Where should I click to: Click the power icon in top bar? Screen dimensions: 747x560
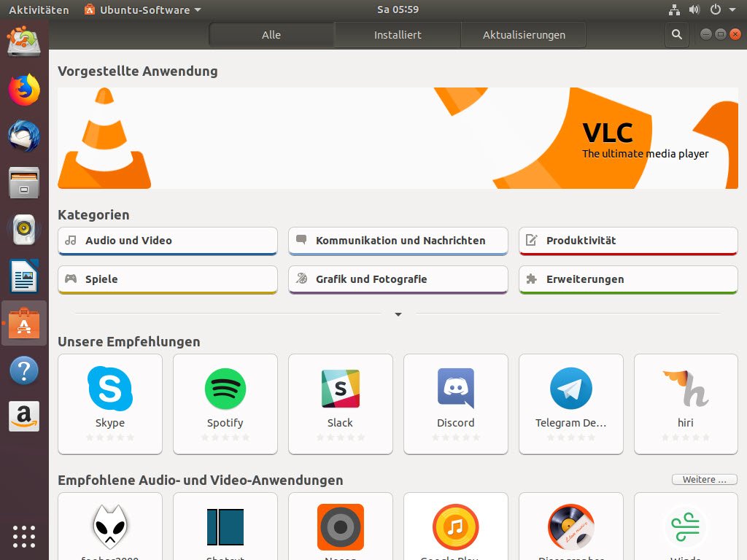(715, 9)
